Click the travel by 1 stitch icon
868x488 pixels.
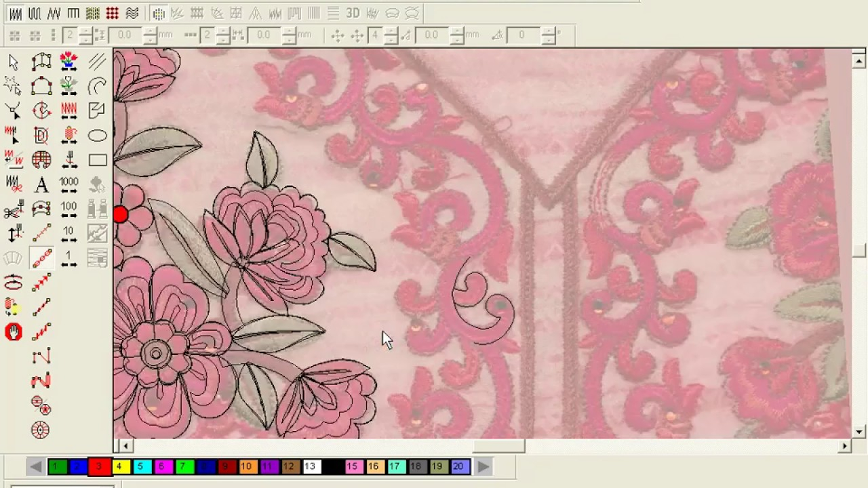[68, 258]
